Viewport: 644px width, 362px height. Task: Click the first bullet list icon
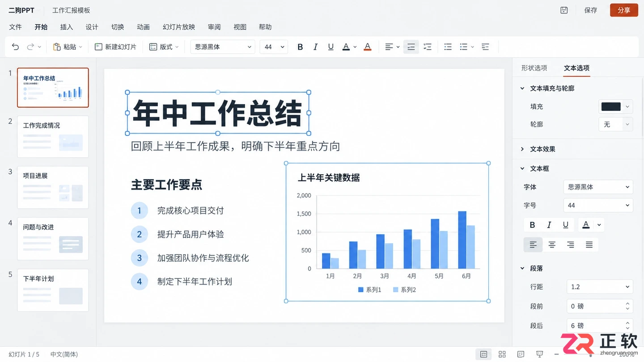click(x=448, y=46)
